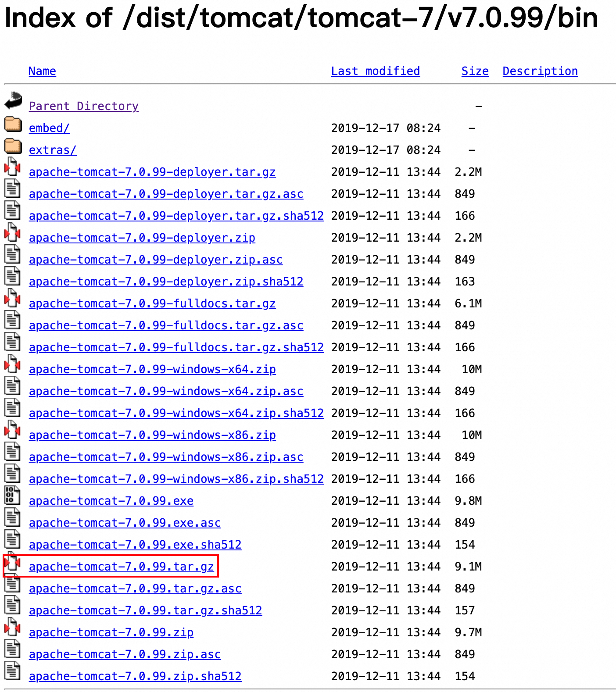Click the text icon beside apache-tomcat-7.0.99.exe.asc
The width and height of the screenshot is (616, 692).
click(x=13, y=517)
